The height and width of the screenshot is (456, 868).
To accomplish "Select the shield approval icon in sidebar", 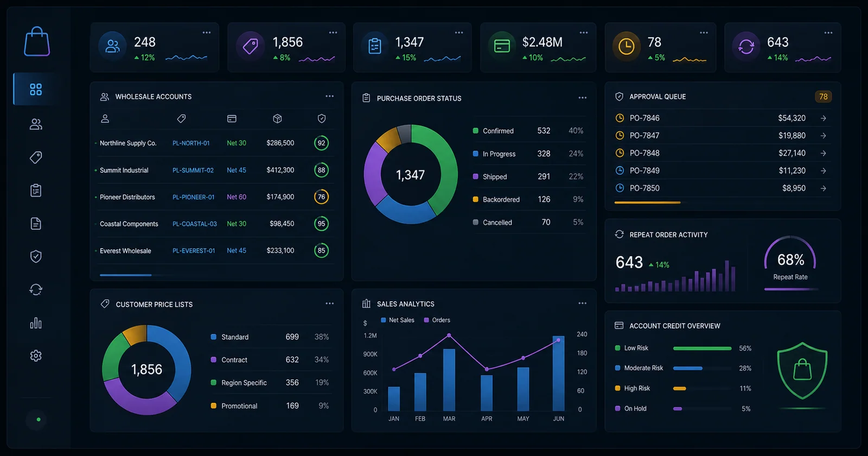I will pos(36,256).
